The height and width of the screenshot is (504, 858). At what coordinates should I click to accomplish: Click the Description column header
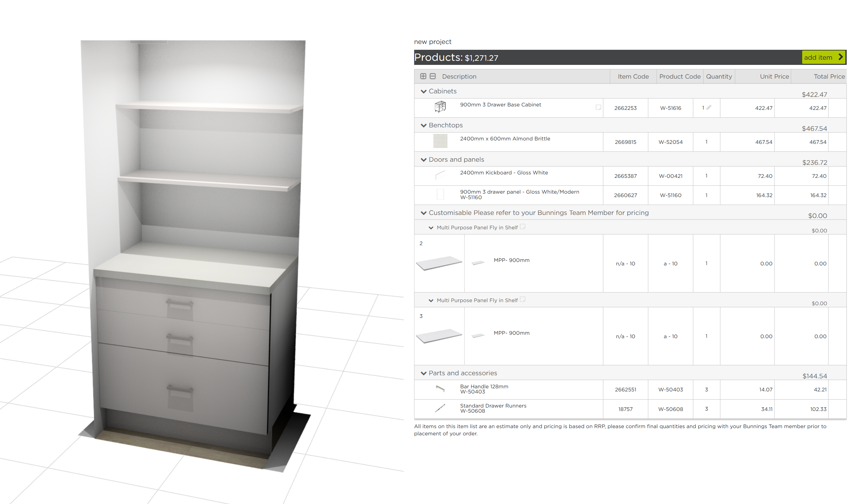[x=459, y=77]
